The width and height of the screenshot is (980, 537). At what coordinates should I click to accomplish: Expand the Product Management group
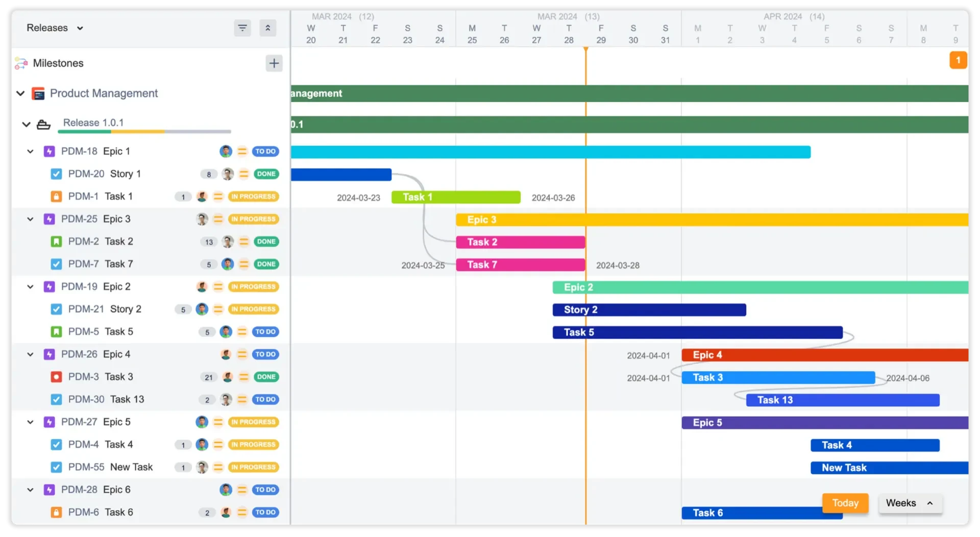point(20,93)
